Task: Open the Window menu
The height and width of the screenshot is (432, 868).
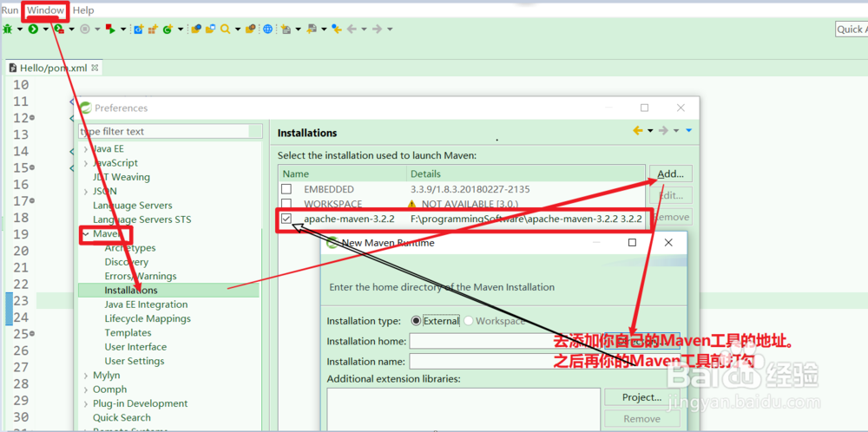Action: click(x=45, y=10)
